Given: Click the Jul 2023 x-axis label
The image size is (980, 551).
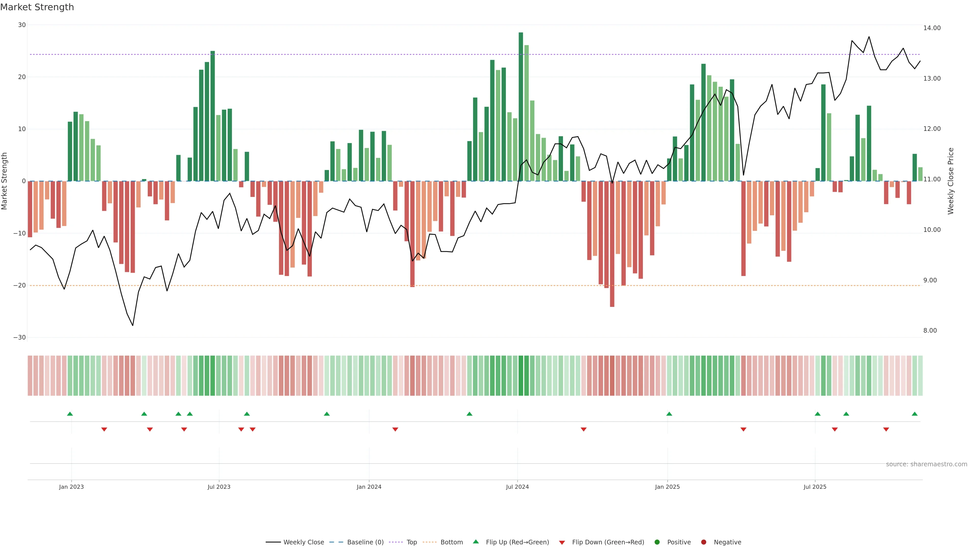Looking at the screenshot, I should coord(219,487).
